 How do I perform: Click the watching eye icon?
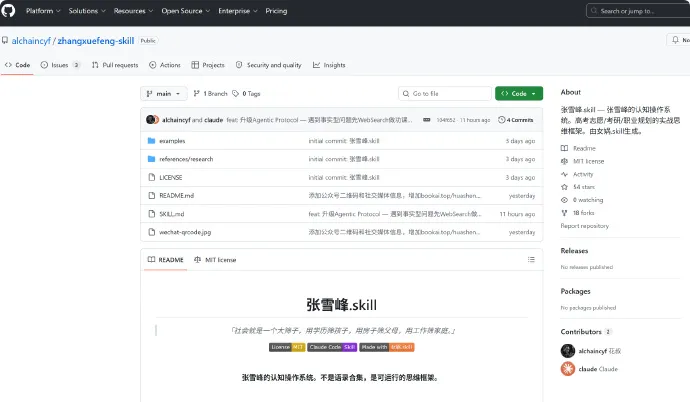pyautogui.click(x=565, y=200)
